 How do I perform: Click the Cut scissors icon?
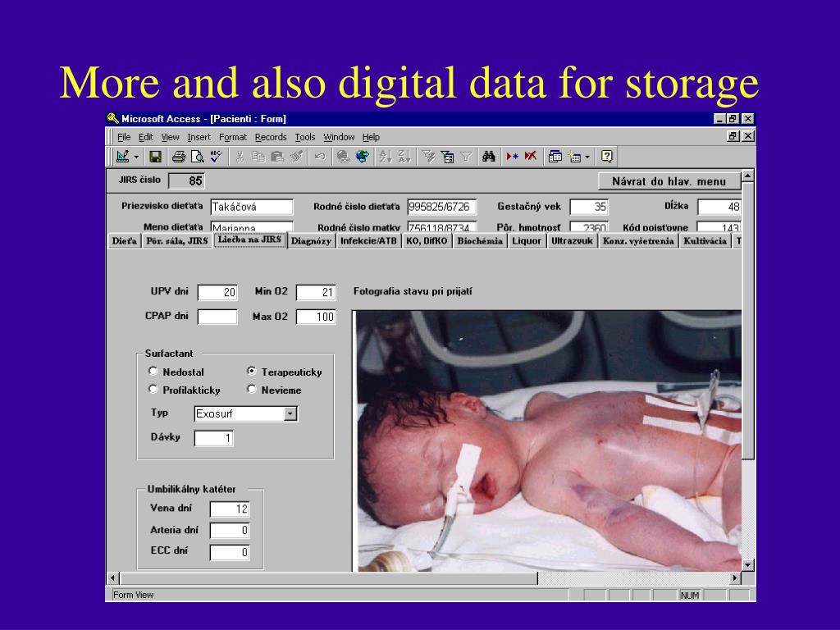point(240,157)
